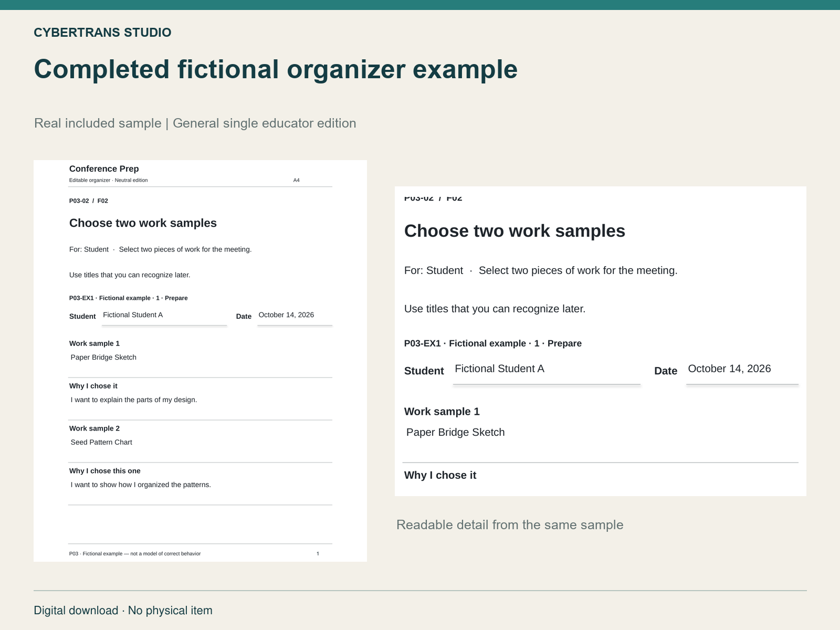Open the enlarged readable detail image

(601, 341)
